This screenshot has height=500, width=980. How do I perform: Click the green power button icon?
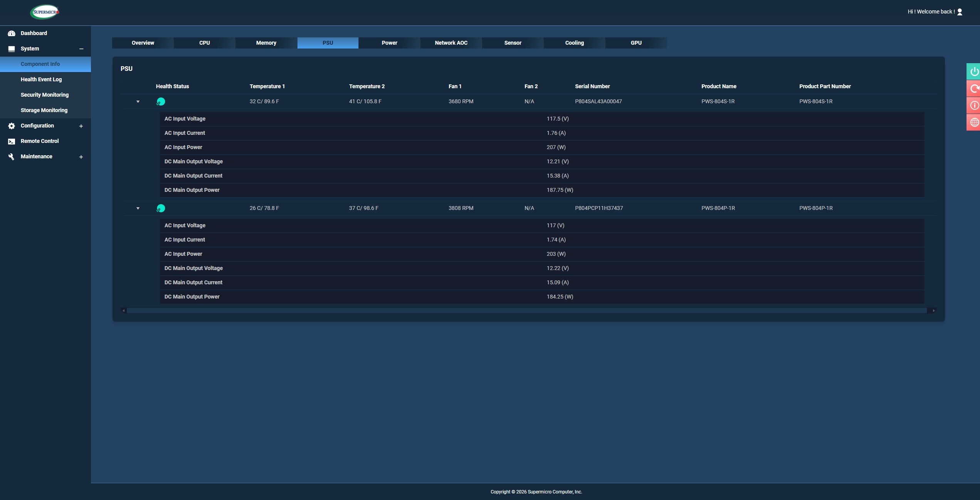pos(974,72)
